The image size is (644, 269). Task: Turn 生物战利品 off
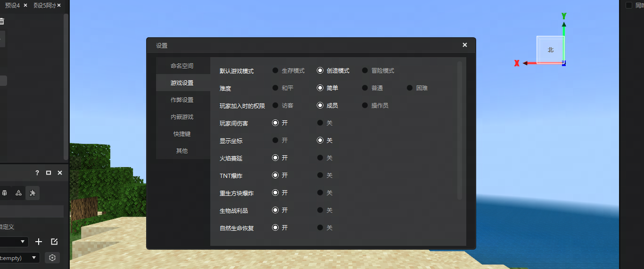click(x=320, y=210)
